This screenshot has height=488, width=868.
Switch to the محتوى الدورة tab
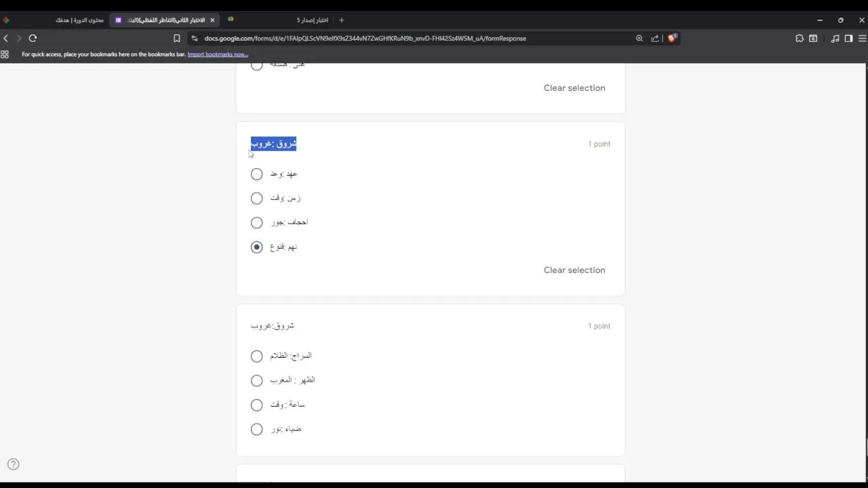click(x=79, y=20)
